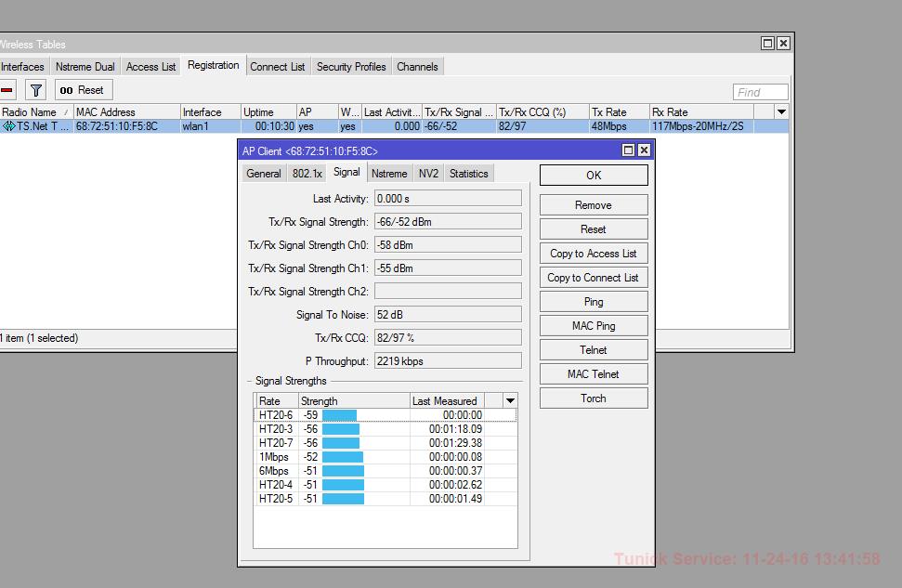Click the Find search field
This screenshot has width=902, height=588.
coord(760,92)
